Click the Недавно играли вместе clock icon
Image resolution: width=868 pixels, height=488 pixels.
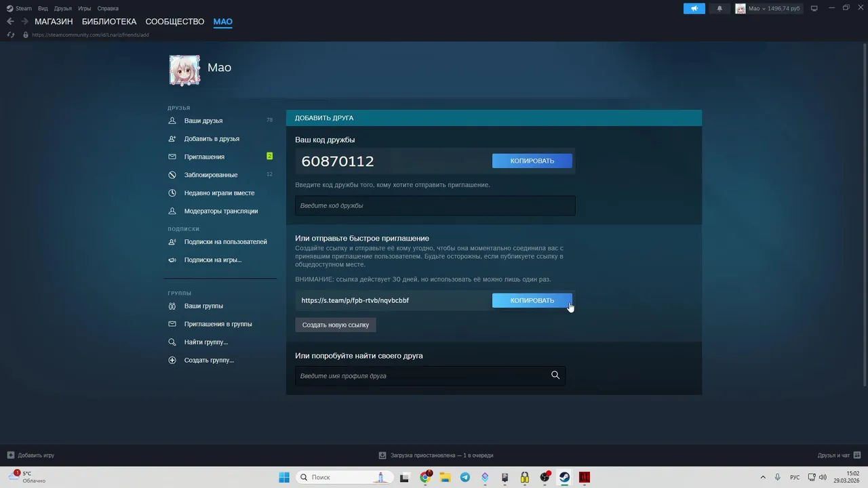point(172,193)
